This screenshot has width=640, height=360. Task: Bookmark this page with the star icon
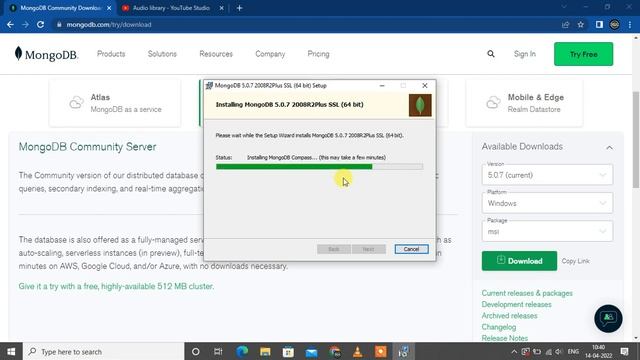(580, 25)
